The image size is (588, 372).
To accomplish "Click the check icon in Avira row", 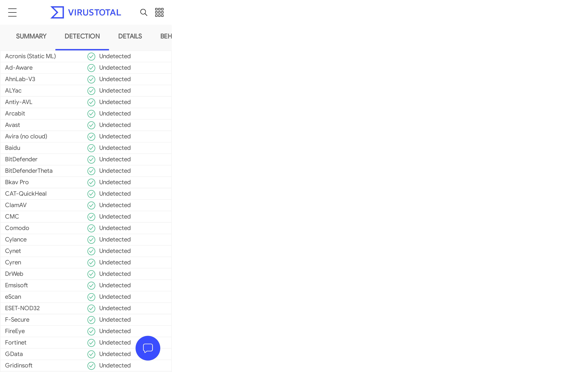I will tap(91, 137).
